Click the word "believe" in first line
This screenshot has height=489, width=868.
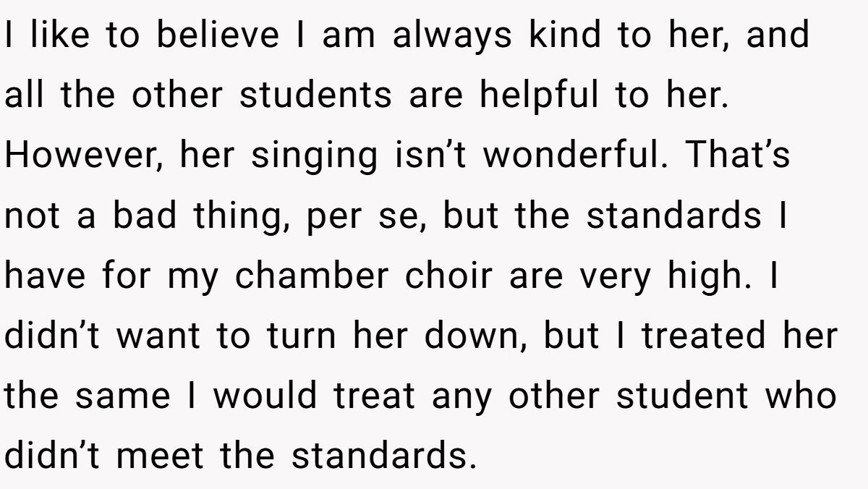[x=218, y=36]
